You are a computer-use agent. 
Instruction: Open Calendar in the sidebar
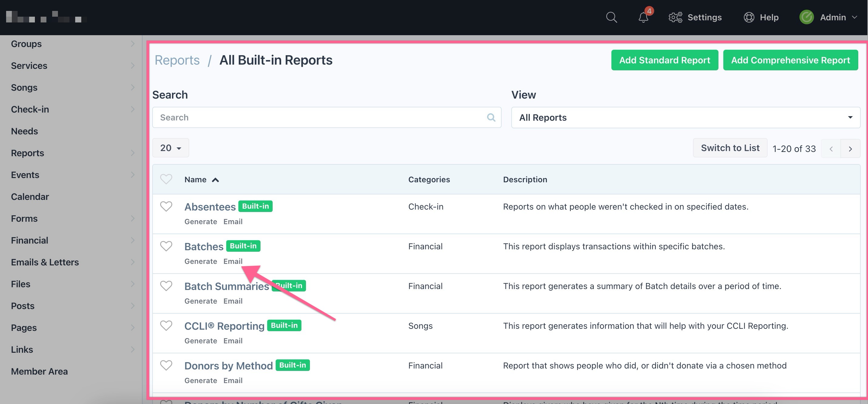30,197
